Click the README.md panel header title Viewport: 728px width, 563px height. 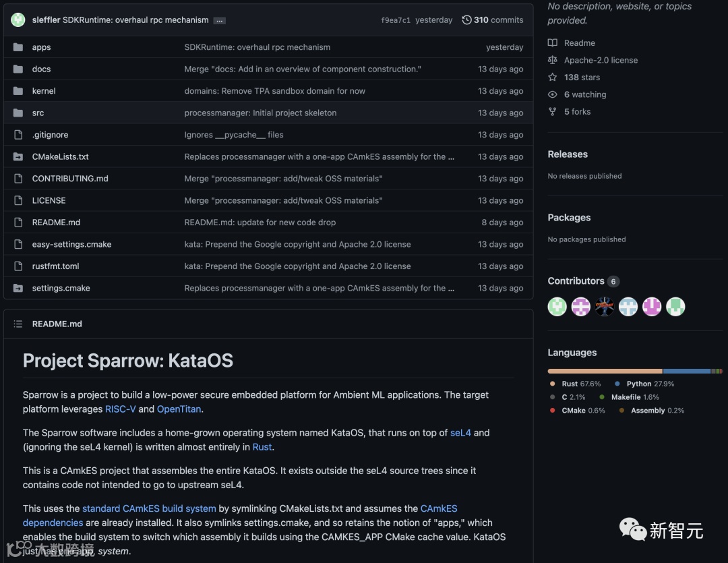pyautogui.click(x=57, y=324)
